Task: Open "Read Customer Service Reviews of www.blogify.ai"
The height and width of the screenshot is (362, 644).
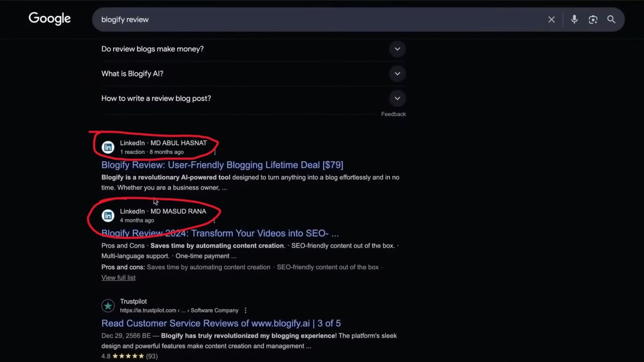Action: [x=221, y=323]
